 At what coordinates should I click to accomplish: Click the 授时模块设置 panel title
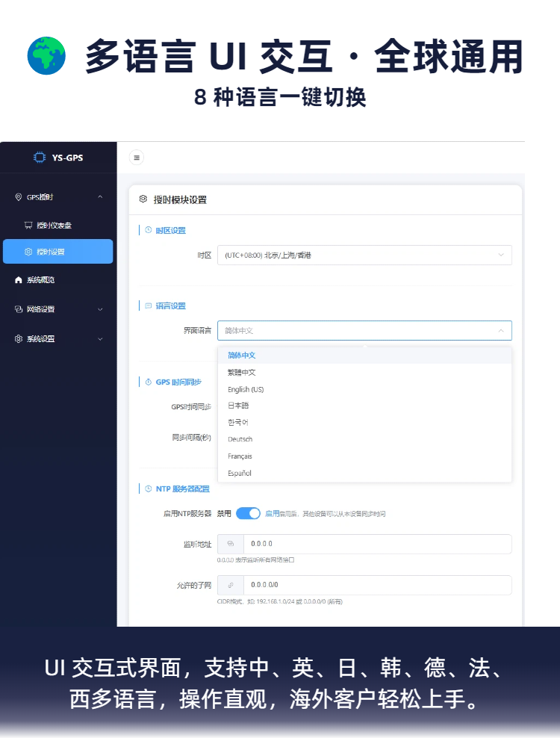[180, 199]
